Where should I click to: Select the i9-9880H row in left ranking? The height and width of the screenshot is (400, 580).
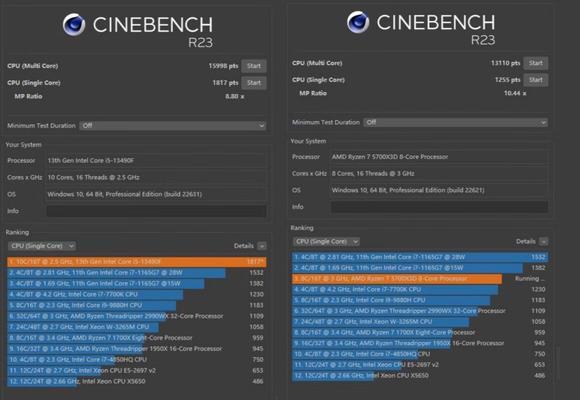tap(137, 305)
